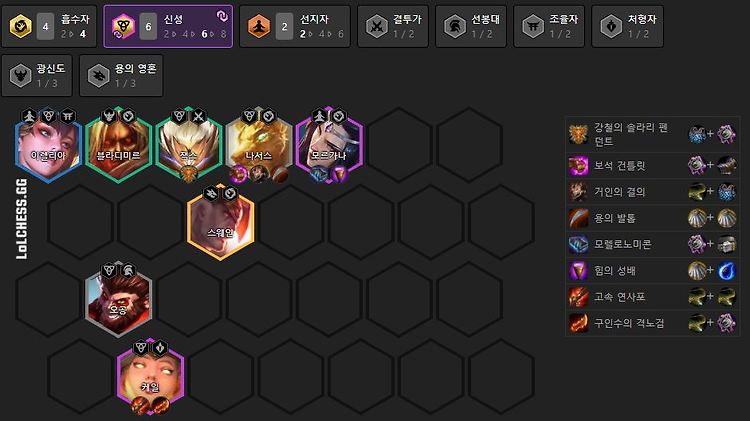Select the 케일 champion portrait
750x421 pixels.
150,377
